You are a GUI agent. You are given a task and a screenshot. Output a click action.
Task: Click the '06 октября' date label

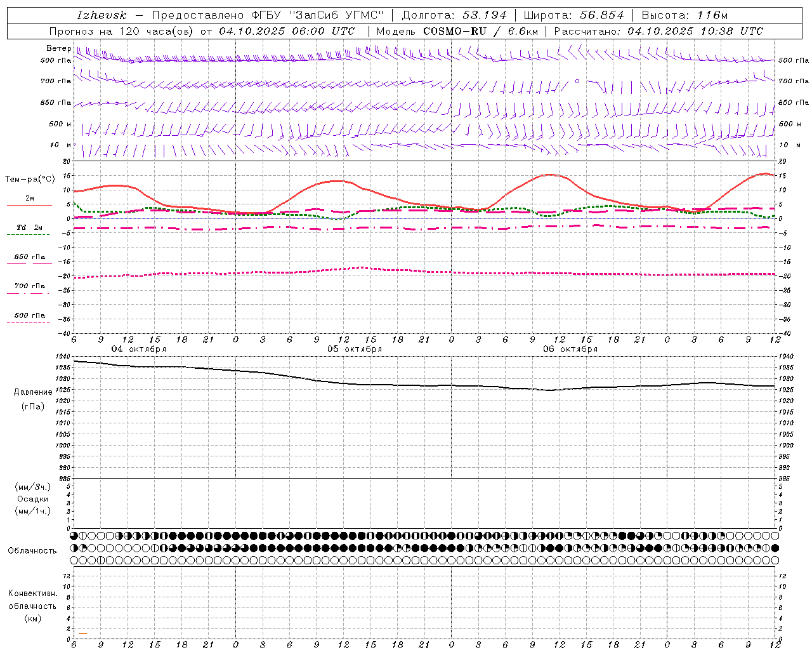[x=570, y=349]
